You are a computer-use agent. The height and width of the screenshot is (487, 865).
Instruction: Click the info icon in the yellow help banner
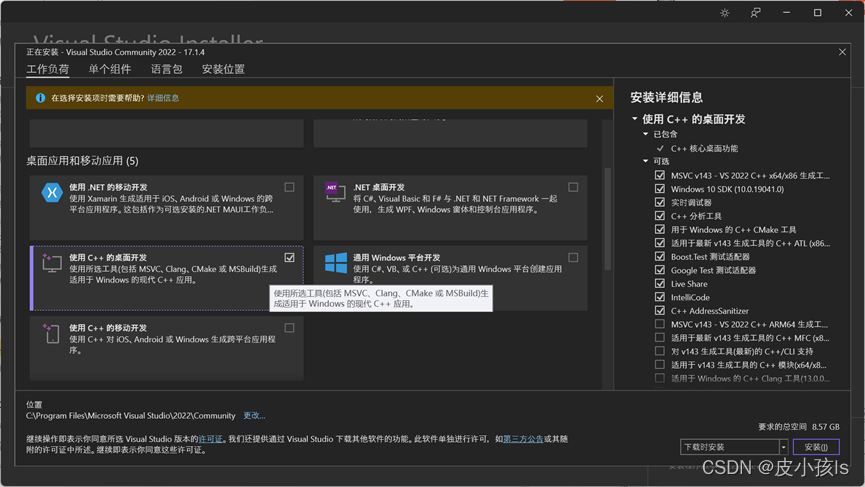tap(40, 98)
